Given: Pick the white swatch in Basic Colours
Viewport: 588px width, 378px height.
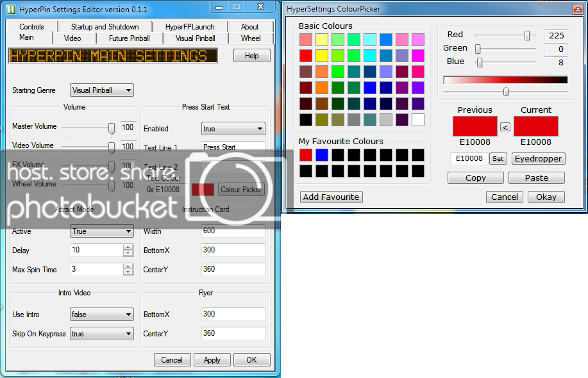Looking at the screenshot, I should click(x=417, y=120).
